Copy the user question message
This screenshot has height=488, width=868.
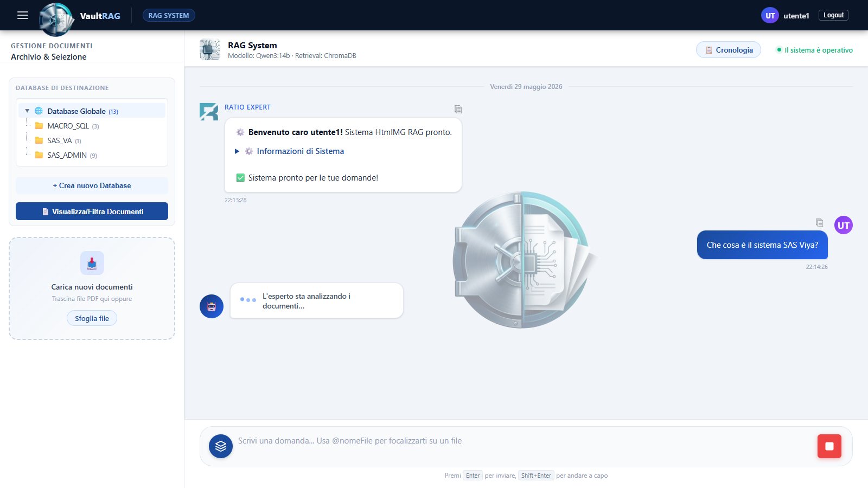(819, 222)
